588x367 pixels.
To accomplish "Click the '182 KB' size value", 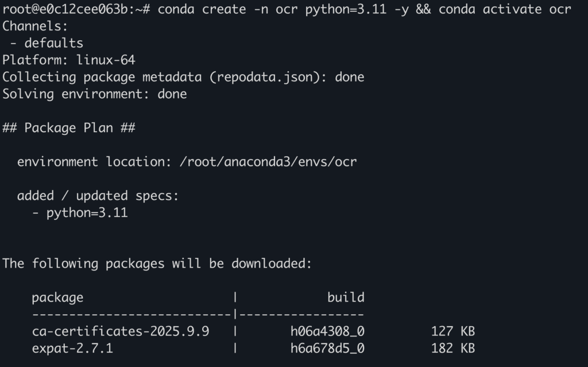I will click(x=453, y=349).
